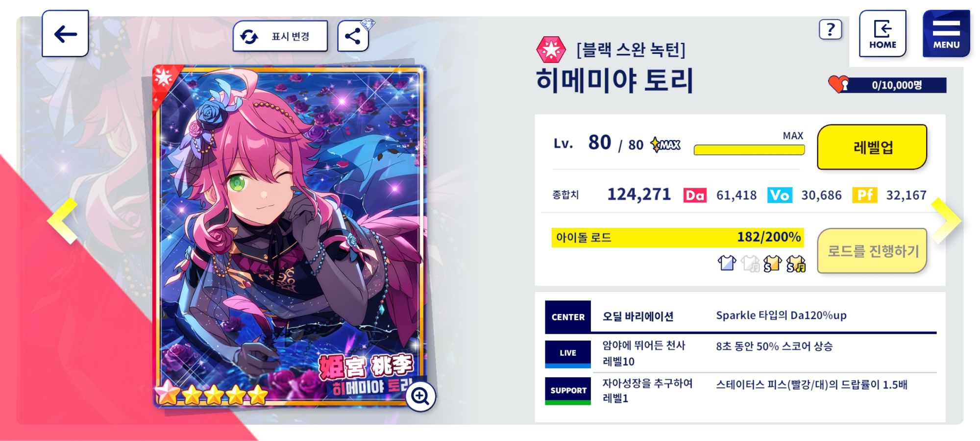Select the locked grey outfit icon
Image resolution: width=980 pixels, height=441 pixels.
(750, 263)
